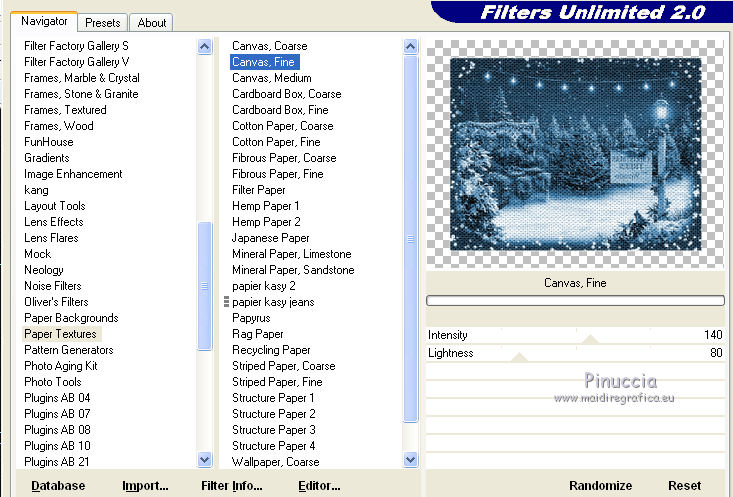Image resolution: width=733 pixels, height=497 pixels.
Task: Click up arrow of category list scrollbar
Action: [205, 46]
